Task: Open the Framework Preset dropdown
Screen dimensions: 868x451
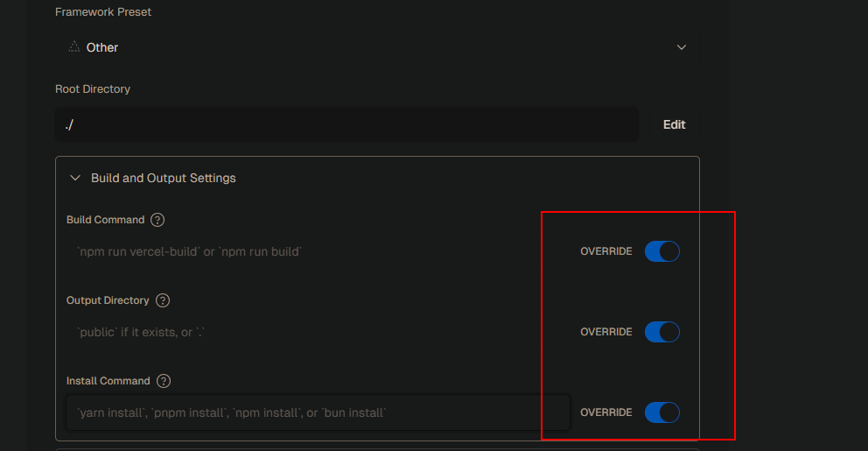Action: 376,47
